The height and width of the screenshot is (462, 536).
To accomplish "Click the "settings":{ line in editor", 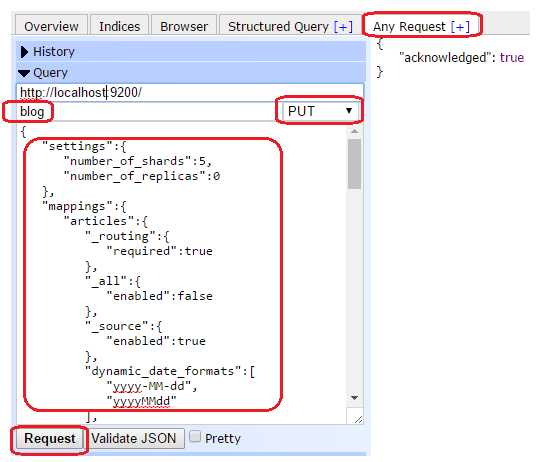I will pos(84,147).
